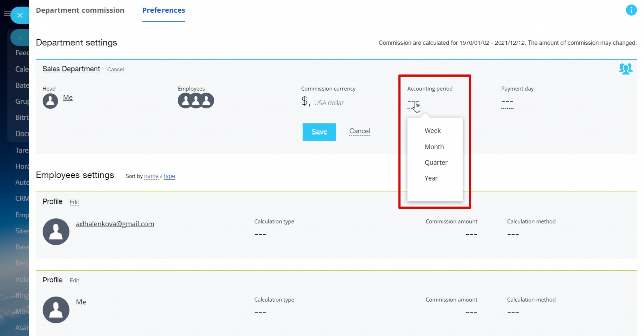Click the Employees avatars group
Viewport: 644px width, 336px height.
point(196,101)
